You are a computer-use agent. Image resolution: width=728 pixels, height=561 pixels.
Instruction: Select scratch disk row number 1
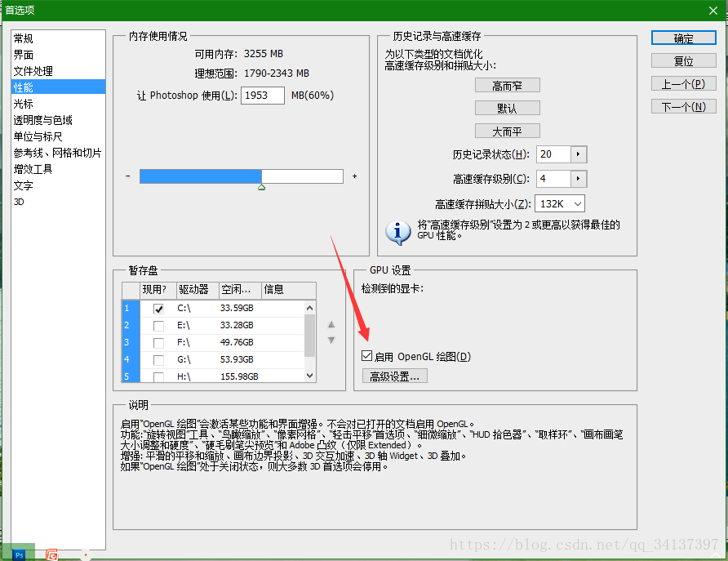click(x=131, y=309)
